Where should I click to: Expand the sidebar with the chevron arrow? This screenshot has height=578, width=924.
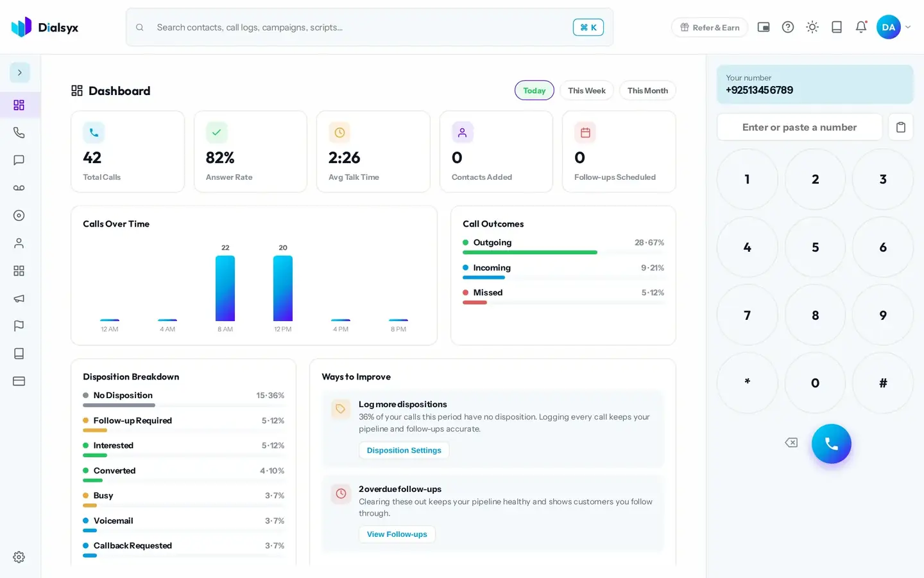click(x=20, y=73)
